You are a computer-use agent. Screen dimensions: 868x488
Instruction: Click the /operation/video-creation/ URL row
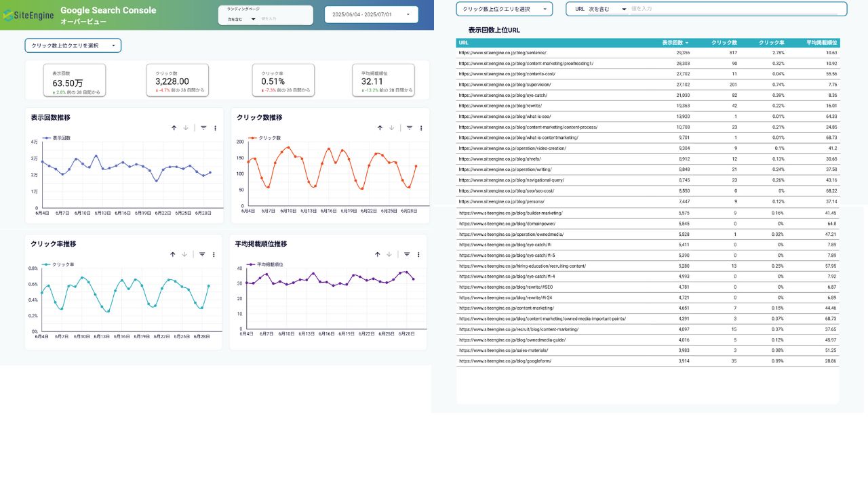[648, 148]
